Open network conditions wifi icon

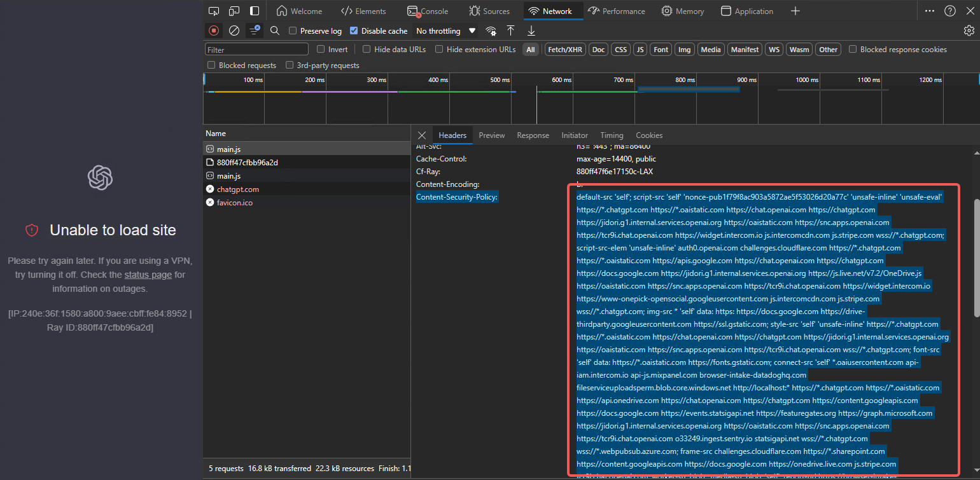tap(491, 31)
